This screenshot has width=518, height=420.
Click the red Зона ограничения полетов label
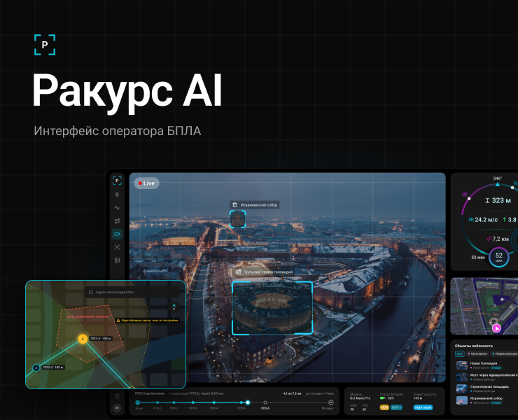[x=87, y=316]
